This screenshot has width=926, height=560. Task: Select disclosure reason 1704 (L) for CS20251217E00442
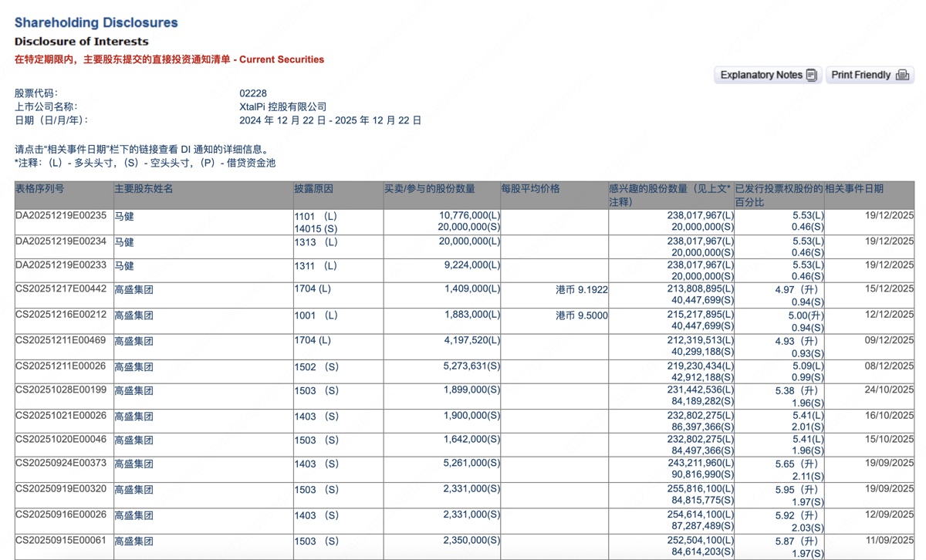(313, 290)
